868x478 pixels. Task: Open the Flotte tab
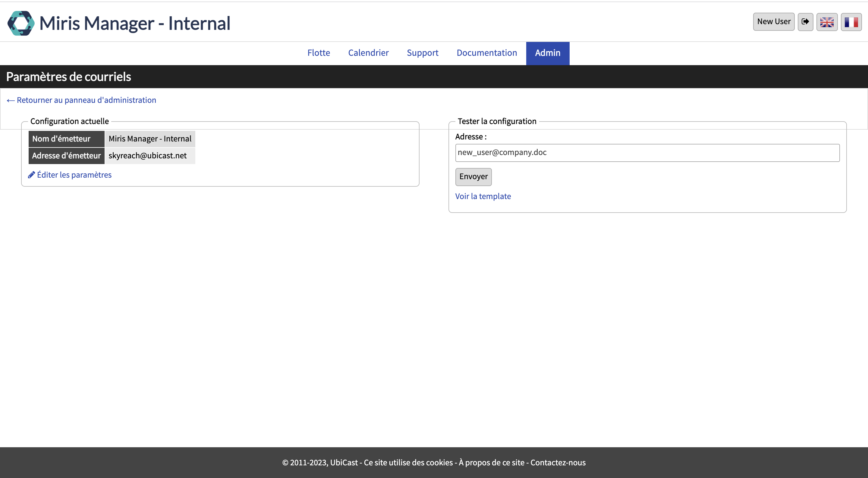(x=319, y=53)
